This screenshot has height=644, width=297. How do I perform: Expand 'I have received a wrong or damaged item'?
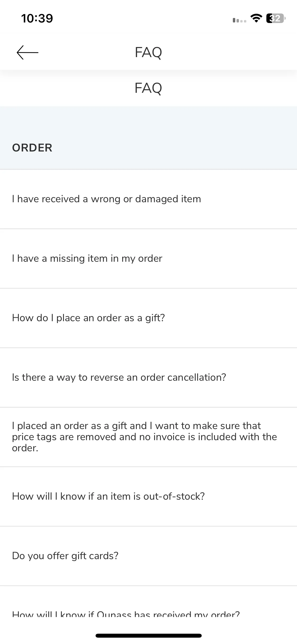(x=148, y=199)
